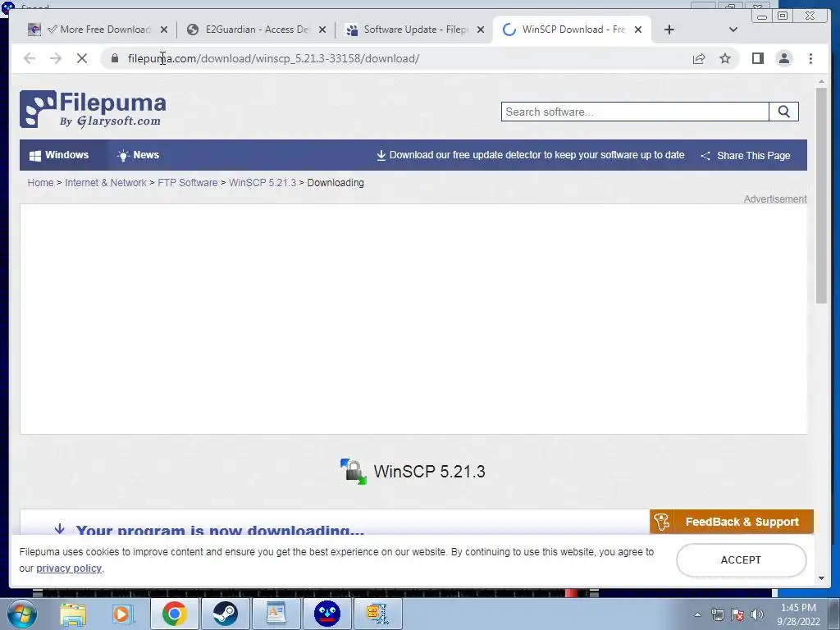Open File Explorer from taskbar
This screenshot has height=630, width=840.
pyautogui.click(x=73, y=614)
